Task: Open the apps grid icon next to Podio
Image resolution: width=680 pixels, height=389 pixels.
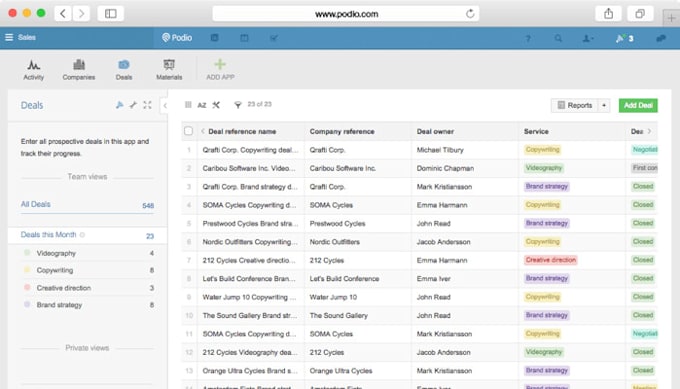Action: pos(214,38)
